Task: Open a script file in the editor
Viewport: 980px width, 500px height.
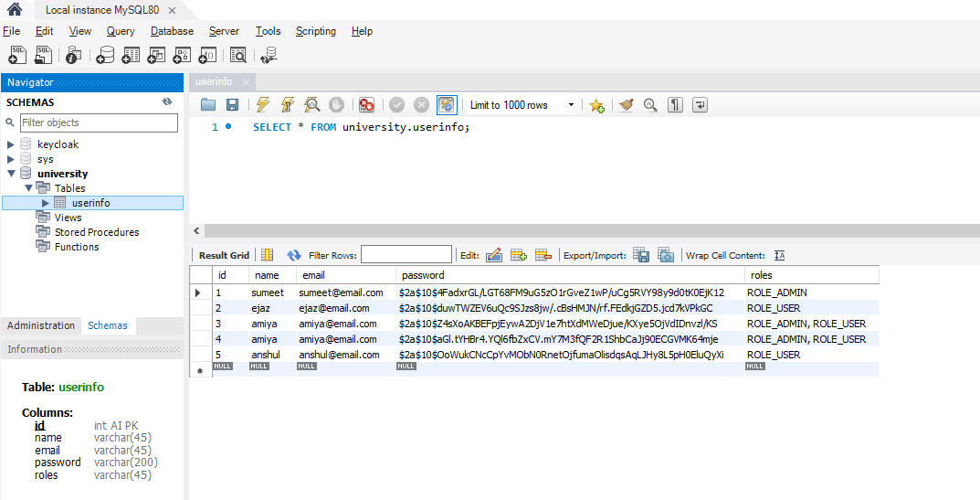Action: click(x=208, y=105)
